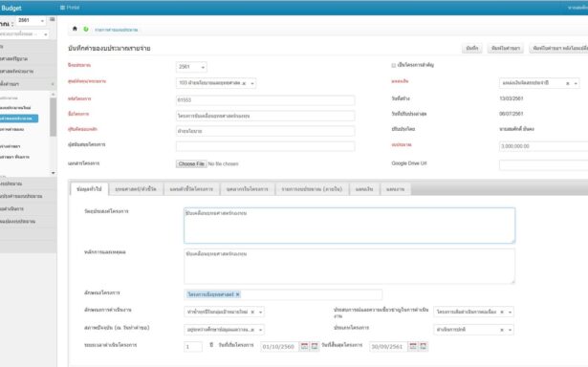Screen dimensions: 588x367
Task: Click the Google Drive Url input field
Action: coord(543,164)
